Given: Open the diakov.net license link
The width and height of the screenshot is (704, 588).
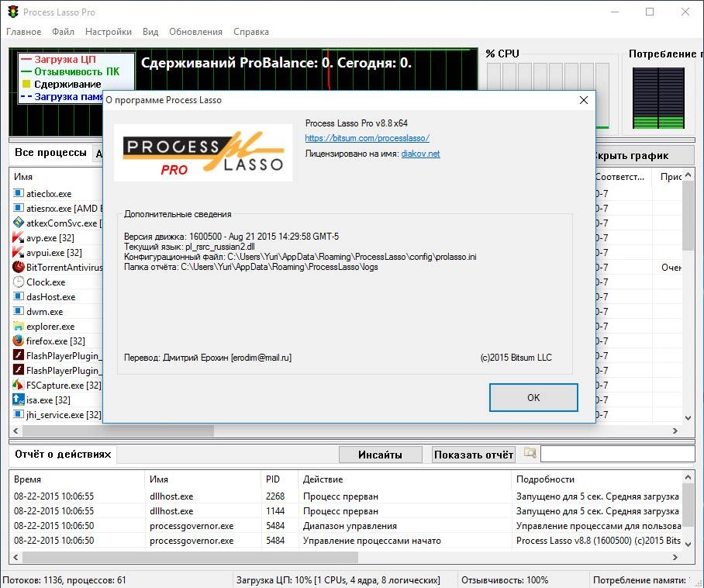Looking at the screenshot, I should 420,154.
